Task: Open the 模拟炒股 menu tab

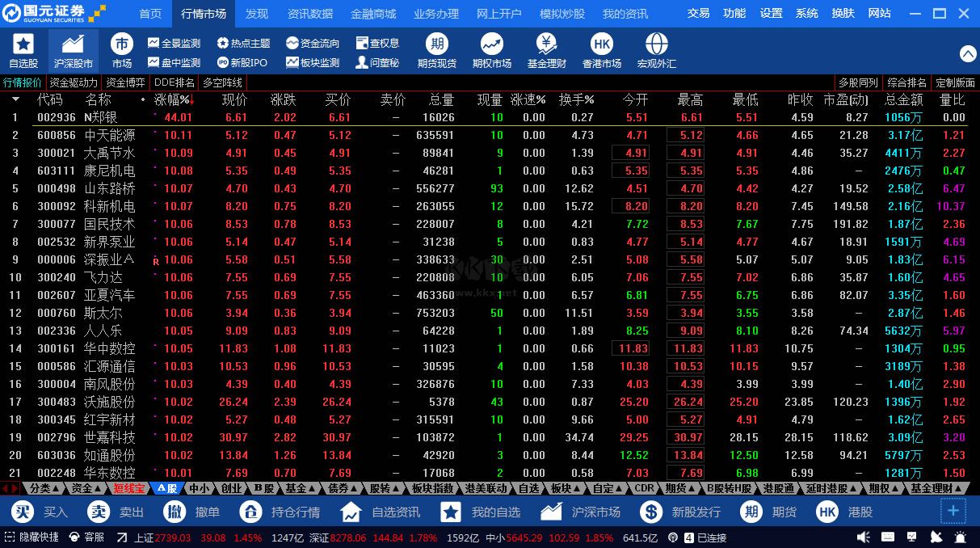Action: [562, 14]
